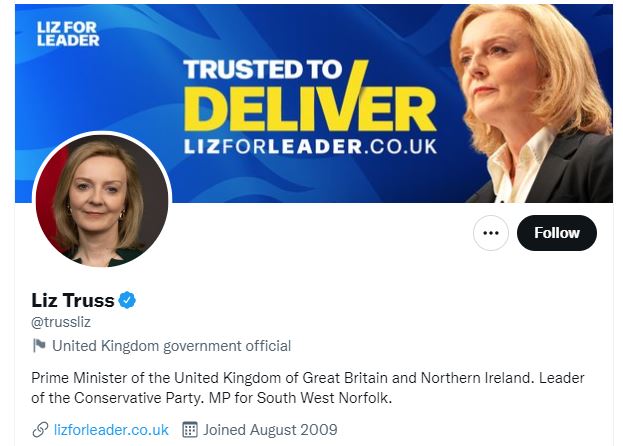Click LIZFORLEADER.CO.UK text in the banner
Screen dimensions: 623x446
[x=309, y=146]
